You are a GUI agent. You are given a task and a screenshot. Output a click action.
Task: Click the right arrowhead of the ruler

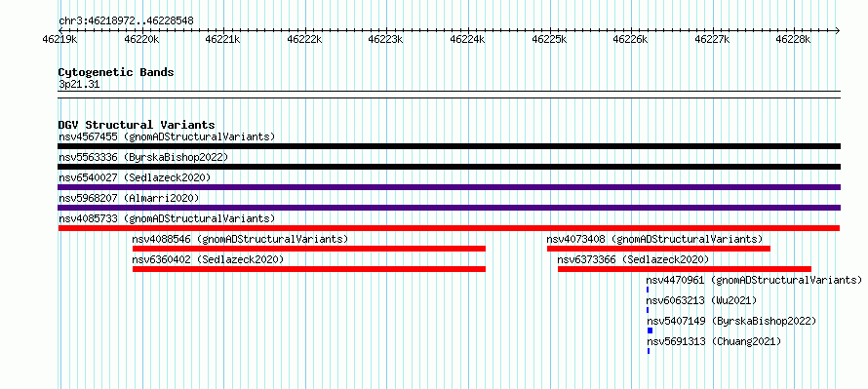pyautogui.click(x=838, y=30)
